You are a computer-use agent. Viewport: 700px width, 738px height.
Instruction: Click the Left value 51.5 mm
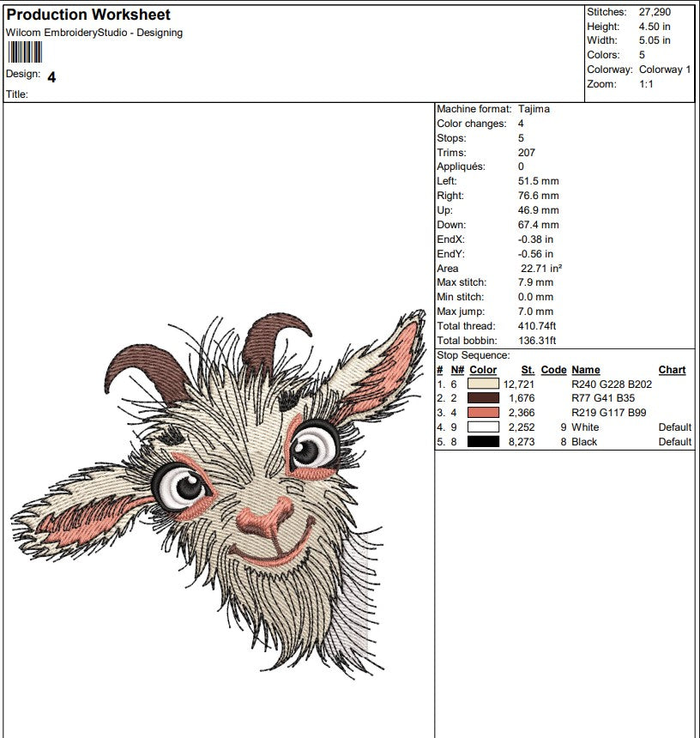coord(539,181)
